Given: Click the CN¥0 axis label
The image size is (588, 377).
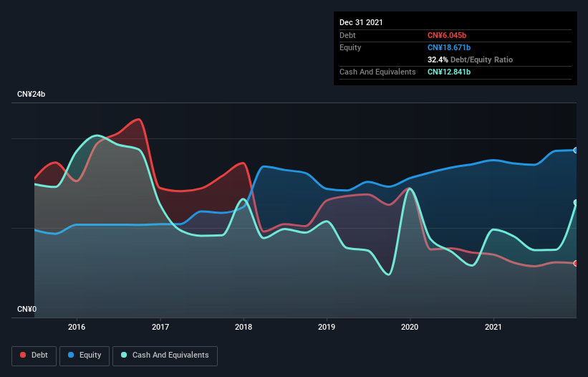Looking at the screenshot, I should pos(27,309).
